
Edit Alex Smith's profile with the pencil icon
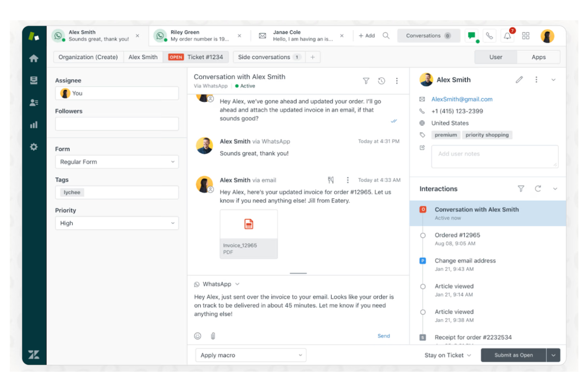[x=519, y=79]
